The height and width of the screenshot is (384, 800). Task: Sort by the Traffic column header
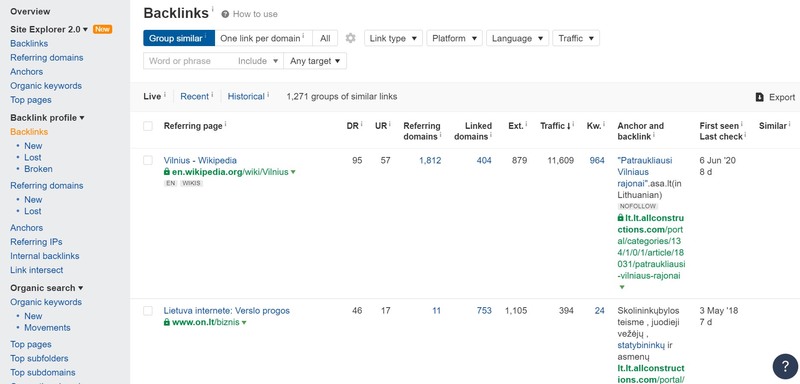[556, 125]
